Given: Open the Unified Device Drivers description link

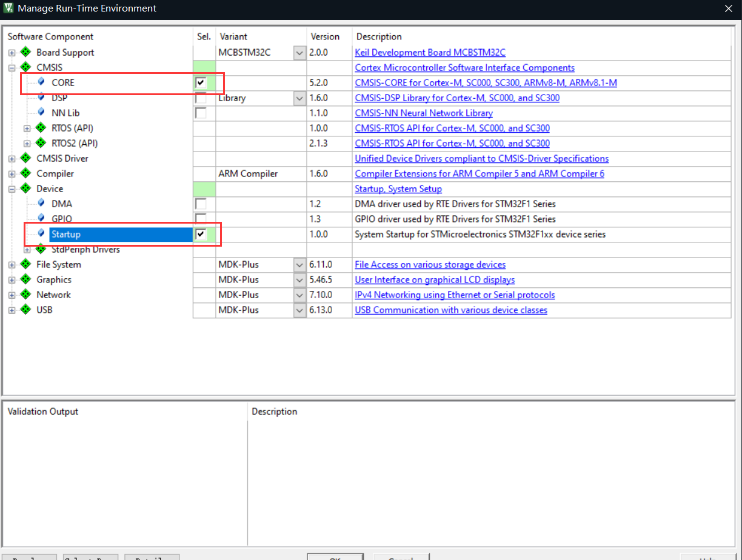Looking at the screenshot, I should tap(481, 158).
